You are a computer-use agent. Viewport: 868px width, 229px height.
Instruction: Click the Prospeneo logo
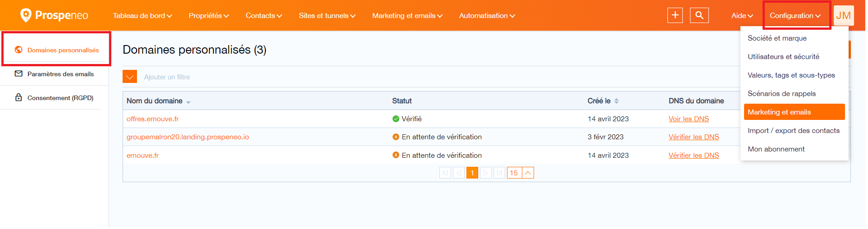point(54,15)
